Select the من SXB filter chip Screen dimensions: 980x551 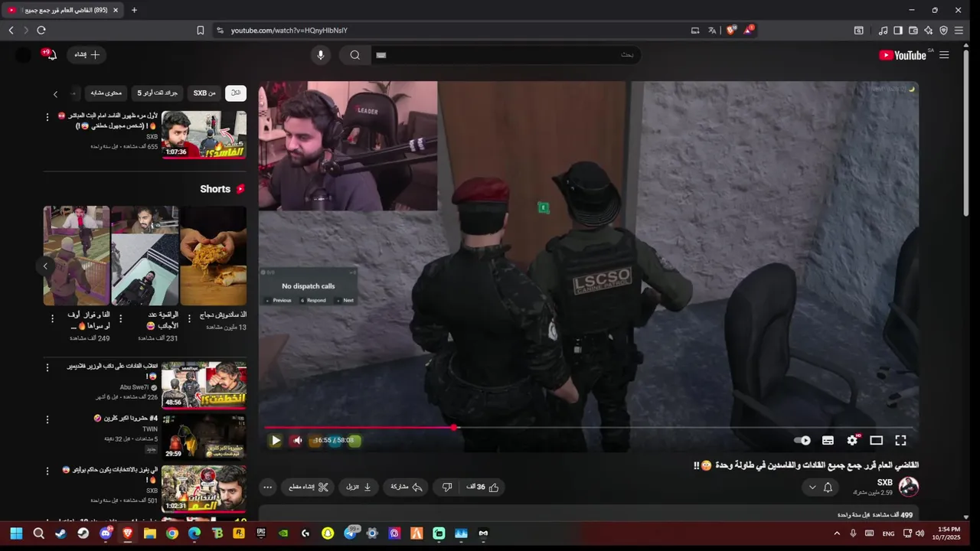pos(204,93)
